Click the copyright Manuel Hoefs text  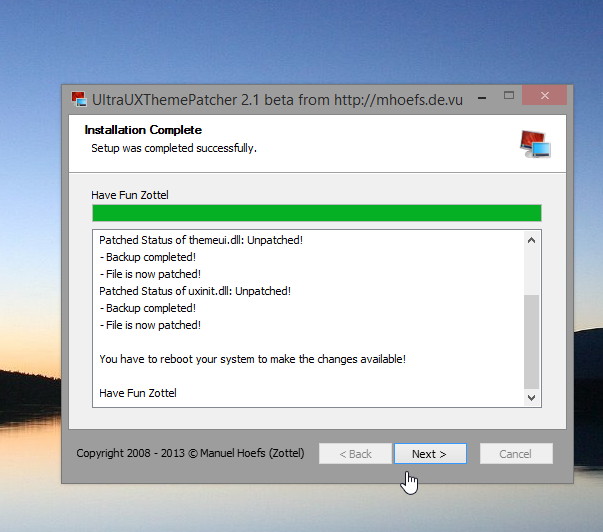[190, 453]
